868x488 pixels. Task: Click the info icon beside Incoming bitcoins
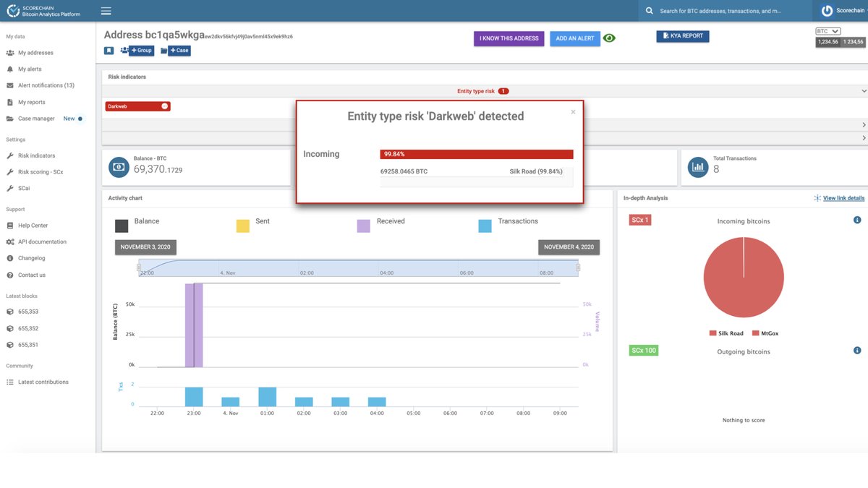coord(857,220)
